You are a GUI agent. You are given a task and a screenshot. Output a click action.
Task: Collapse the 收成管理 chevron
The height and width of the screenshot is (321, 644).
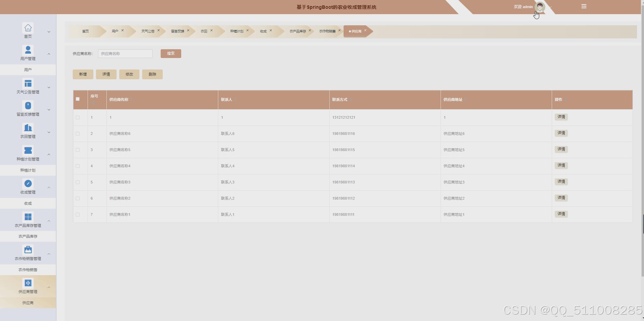pos(49,187)
